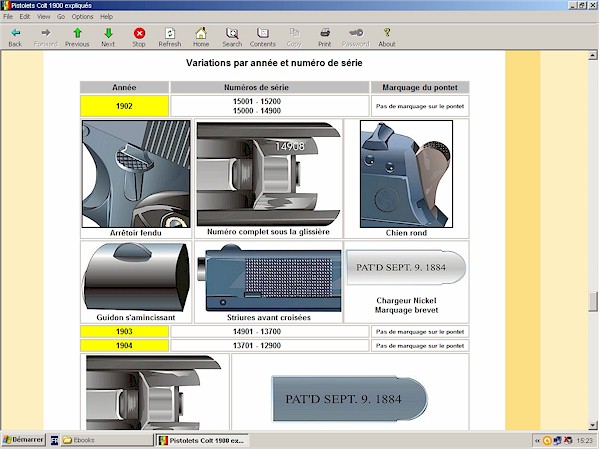This screenshot has height=450, width=600.
Task: Click the 1902 row Pas de marquage cell
Action: pyautogui.click(x=420, y=106)
